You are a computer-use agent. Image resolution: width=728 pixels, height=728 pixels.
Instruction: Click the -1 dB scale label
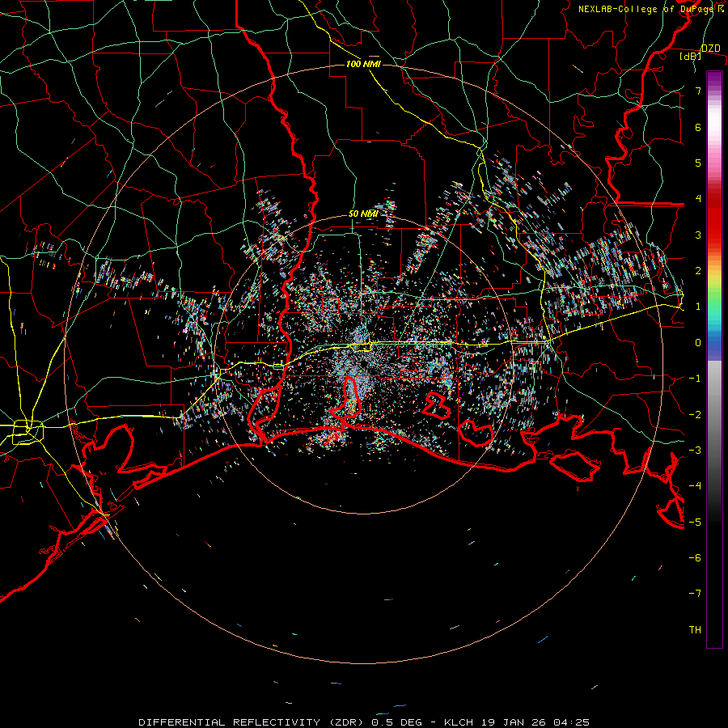click(695, 379)
